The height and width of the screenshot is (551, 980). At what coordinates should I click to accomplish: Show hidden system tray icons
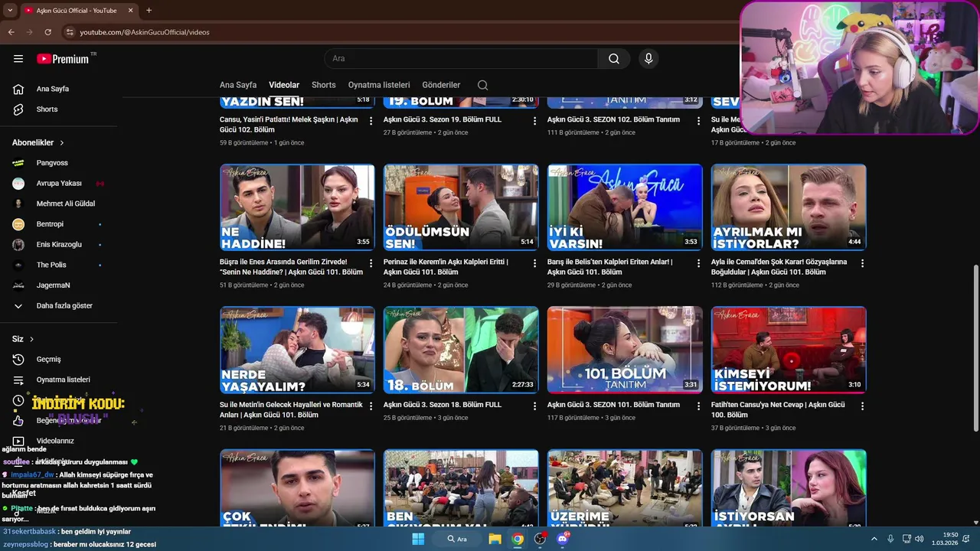click(874, 539)
